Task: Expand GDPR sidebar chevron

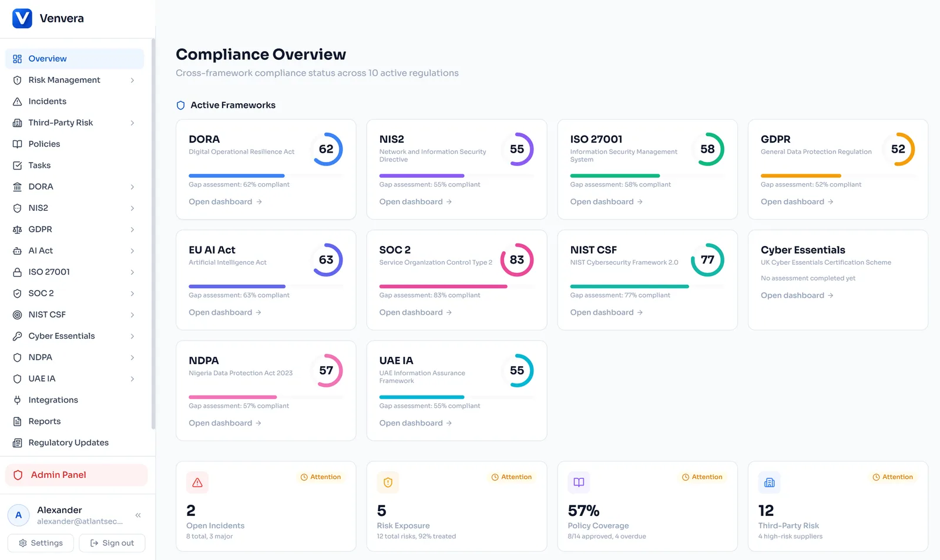Action: point(132,230)
